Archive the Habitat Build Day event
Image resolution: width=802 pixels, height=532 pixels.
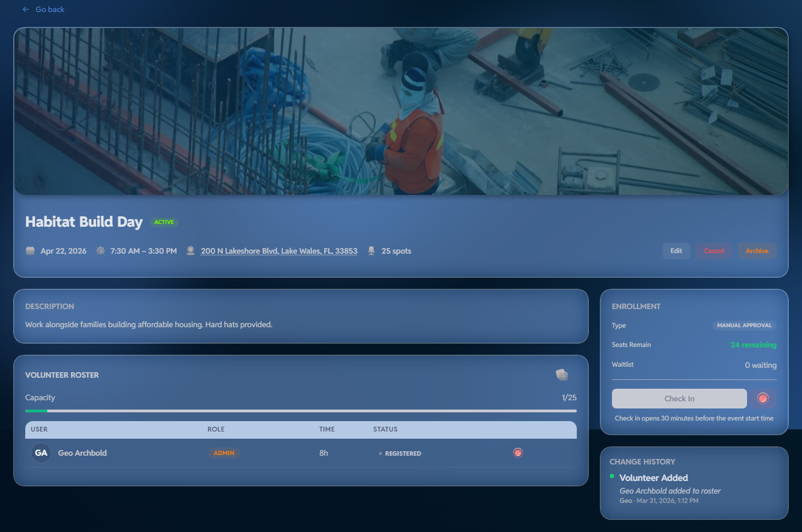[x=756, y=251]
